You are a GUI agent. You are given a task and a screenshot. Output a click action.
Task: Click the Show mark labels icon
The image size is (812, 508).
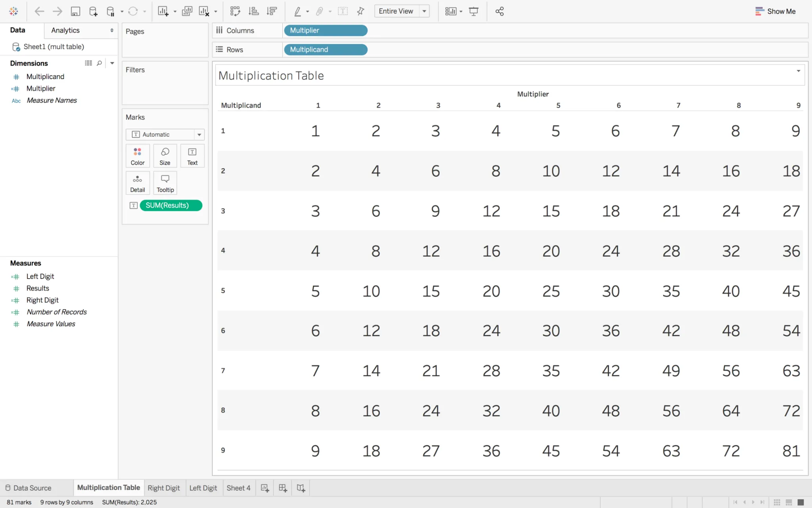[343, 11]
